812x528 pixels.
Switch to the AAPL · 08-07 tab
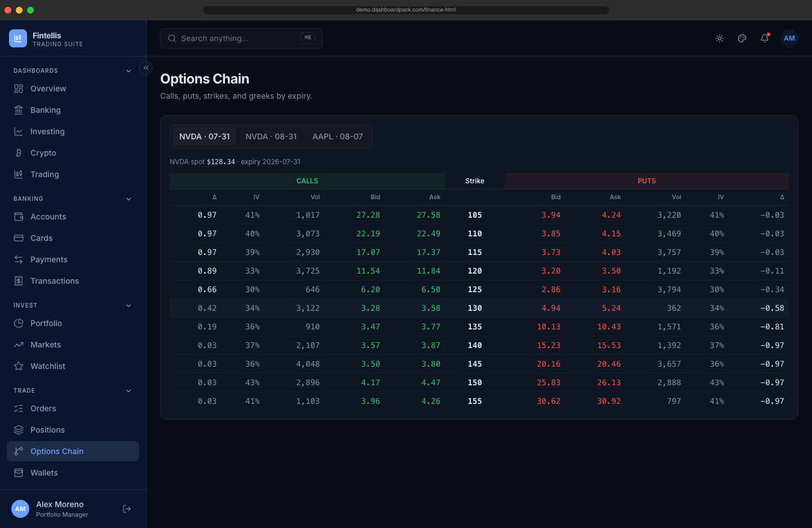coord(338,137)
